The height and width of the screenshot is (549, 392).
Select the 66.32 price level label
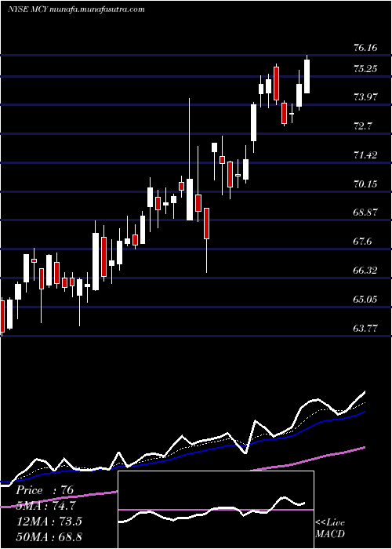[365, 271]
